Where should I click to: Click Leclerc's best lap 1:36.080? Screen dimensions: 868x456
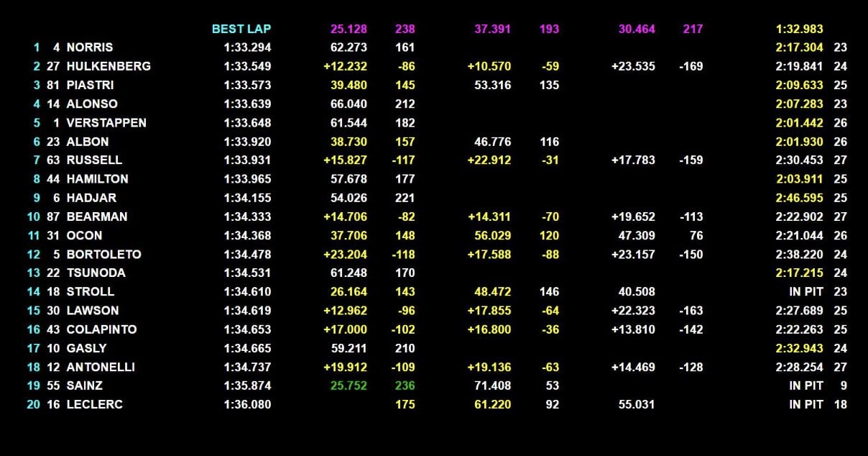click(x=247, y=404)
